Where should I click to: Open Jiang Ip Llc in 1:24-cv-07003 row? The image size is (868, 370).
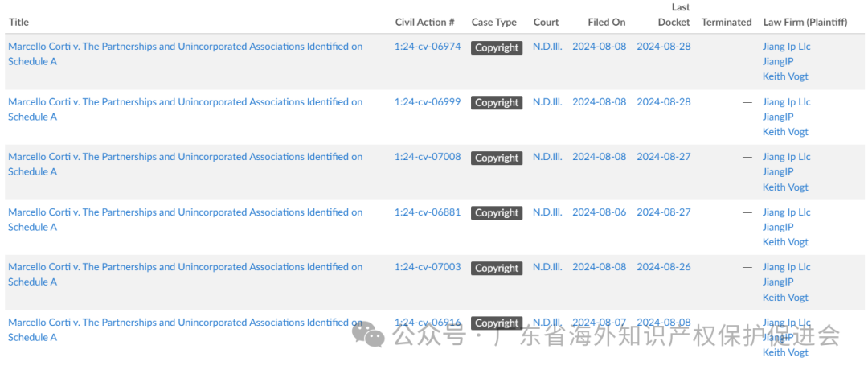click(x=786, y=267)
